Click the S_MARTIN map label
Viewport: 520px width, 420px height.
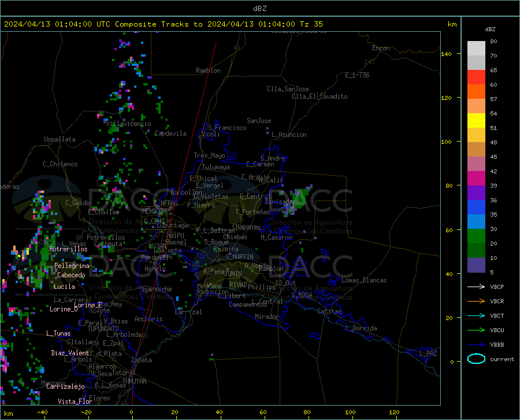239,257
